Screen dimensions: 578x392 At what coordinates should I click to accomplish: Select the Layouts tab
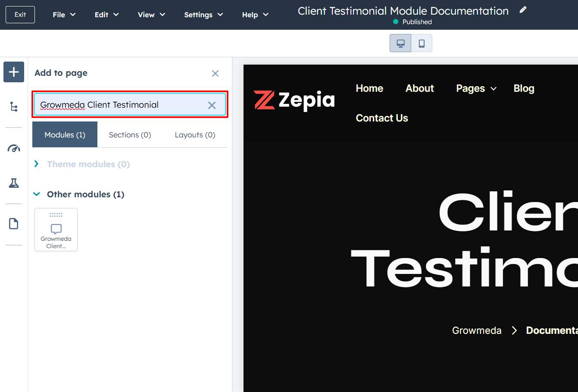tap(195, 135)
